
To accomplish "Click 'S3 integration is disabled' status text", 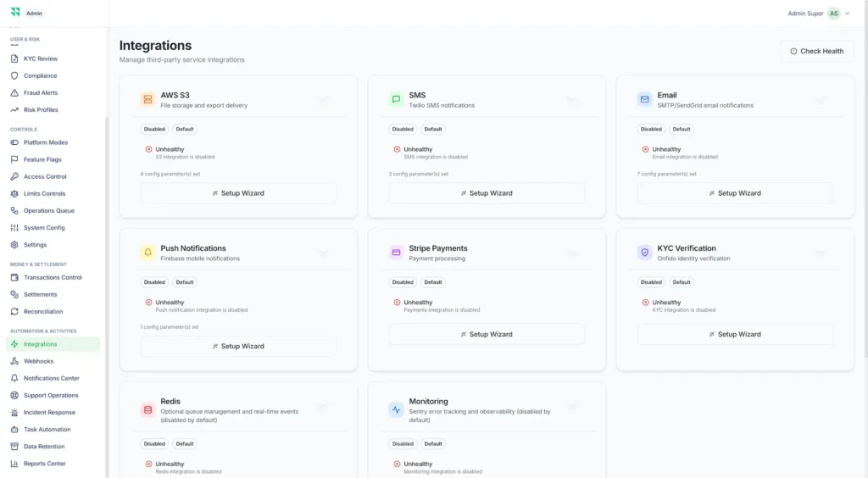I will pos(185,157).
